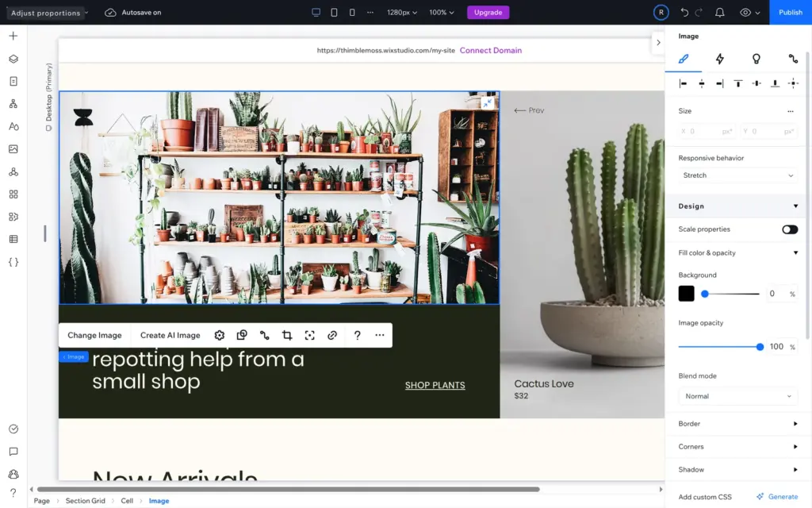This screenshot has height=508, width=812.
Task: Switch to tablet viewport icon
Action: 334,13
